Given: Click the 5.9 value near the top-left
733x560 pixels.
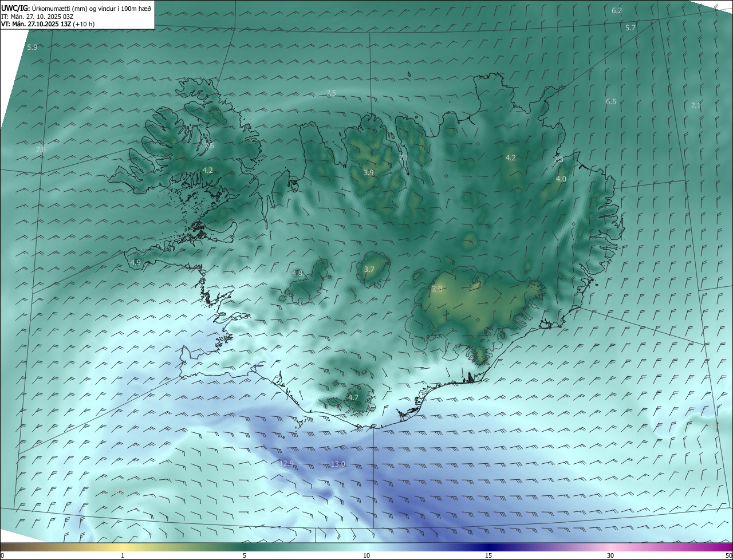Looking at the screenshot, I should pos(32,47).
